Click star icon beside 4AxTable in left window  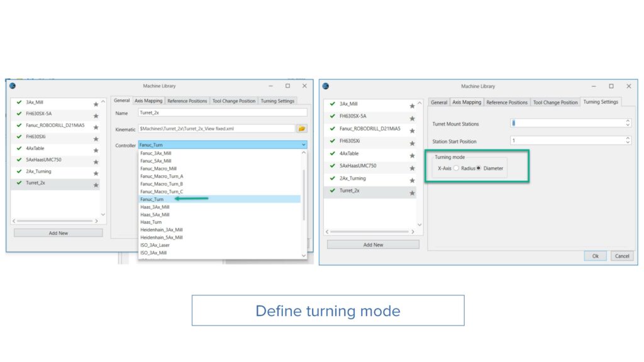[96, 151]
